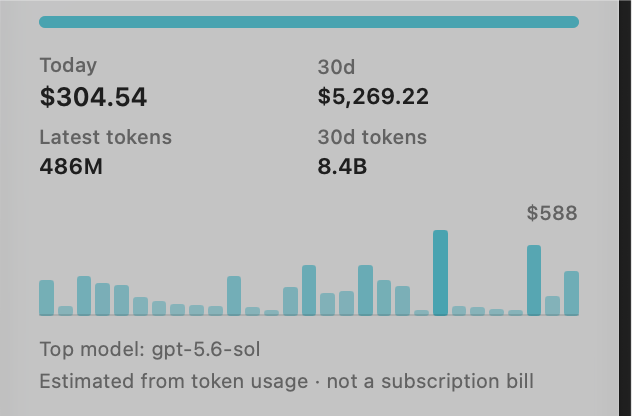This screenshot has height=416, width=632.
Task: Click the teal usage progress bar
Action: [x=309, y=22]
